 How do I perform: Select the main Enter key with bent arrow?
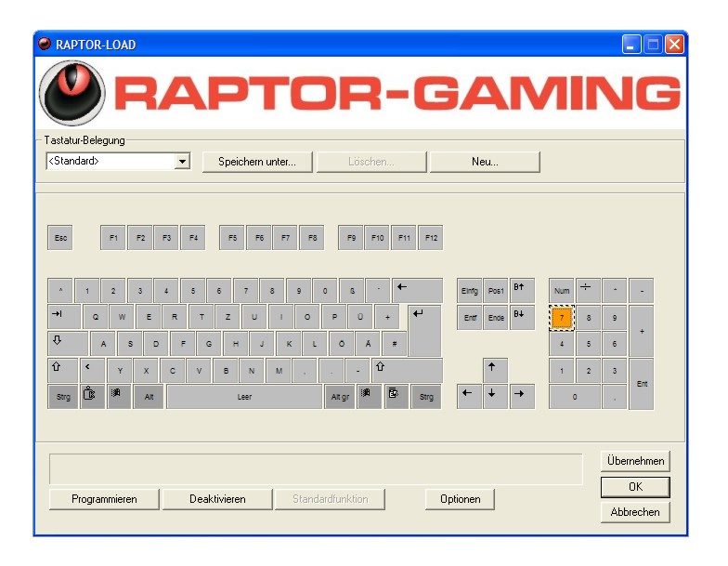[423, 328]
